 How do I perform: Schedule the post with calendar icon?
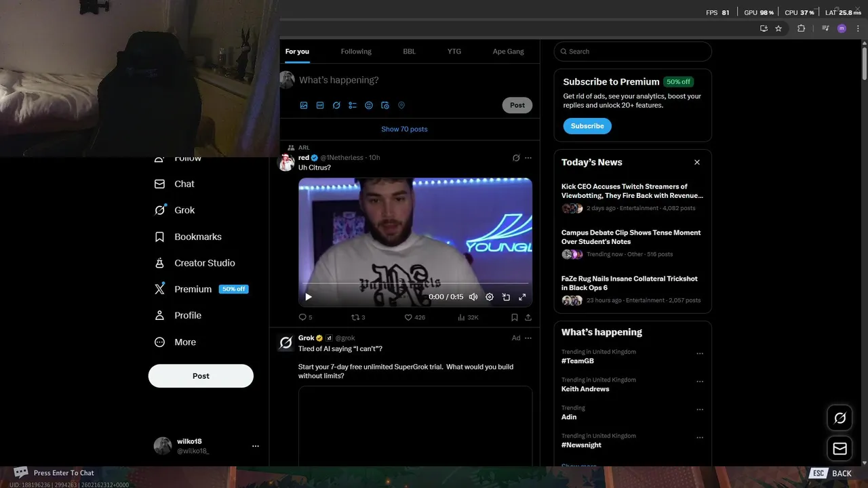click(385, 105)
